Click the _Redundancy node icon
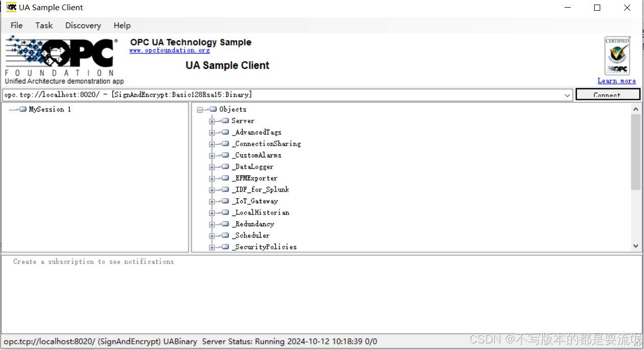644x350 pixels. [x=225, y=224]
